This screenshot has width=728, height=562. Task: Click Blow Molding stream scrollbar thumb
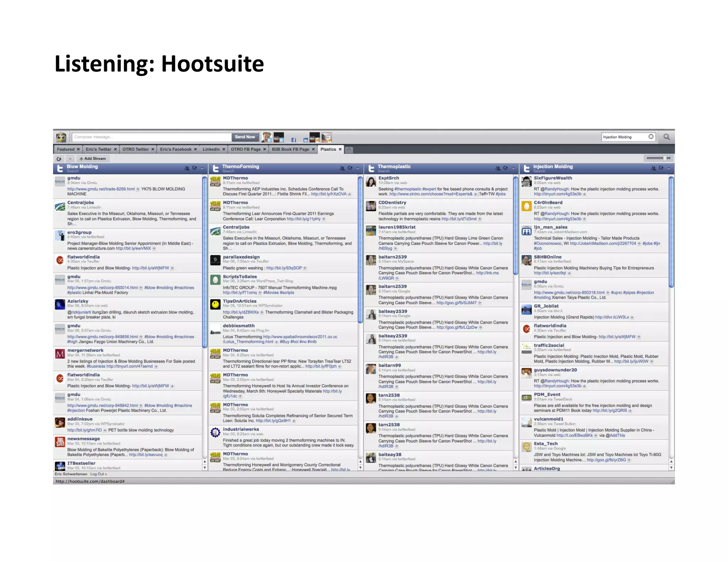204,262
